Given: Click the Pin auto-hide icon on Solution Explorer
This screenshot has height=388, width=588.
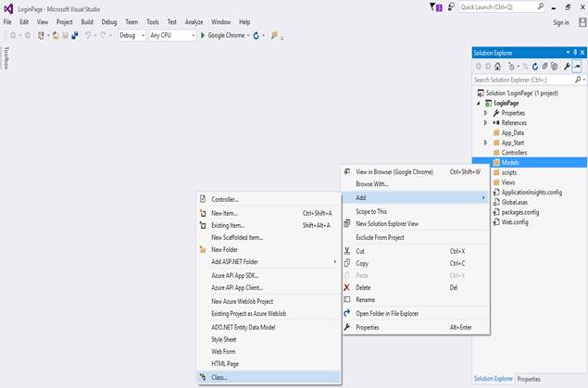Looking at the screenshot, I should 575,53.
